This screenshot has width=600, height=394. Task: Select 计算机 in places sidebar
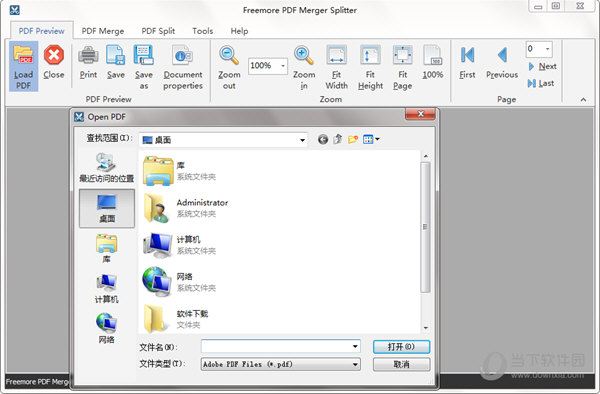click(x=107, y=289)
